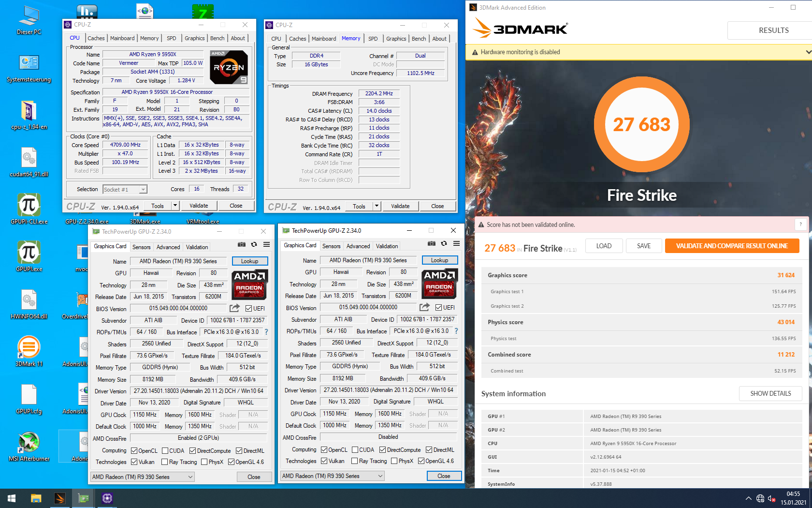
Task: Launch 3DMark 11 desktop shortcut
Action: 29,351
